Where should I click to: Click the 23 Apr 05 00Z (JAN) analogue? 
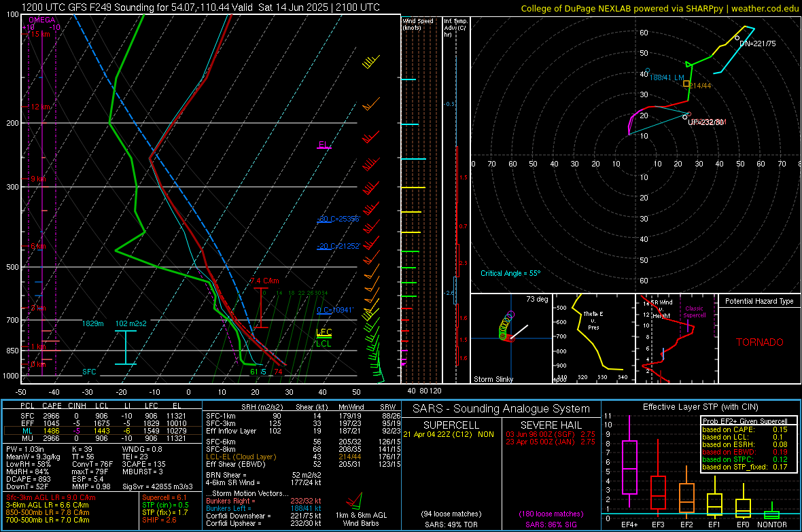[551, 442]
